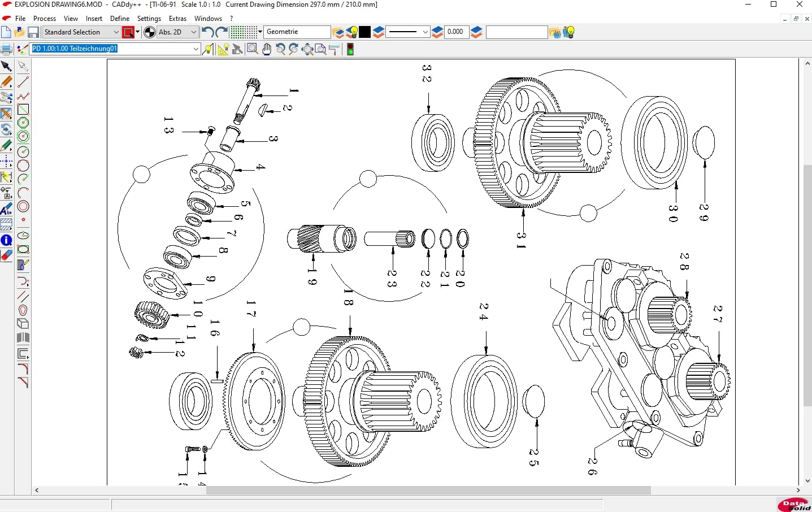Click the Redo arrow
The image size is (812, 512).
(220, 32)
